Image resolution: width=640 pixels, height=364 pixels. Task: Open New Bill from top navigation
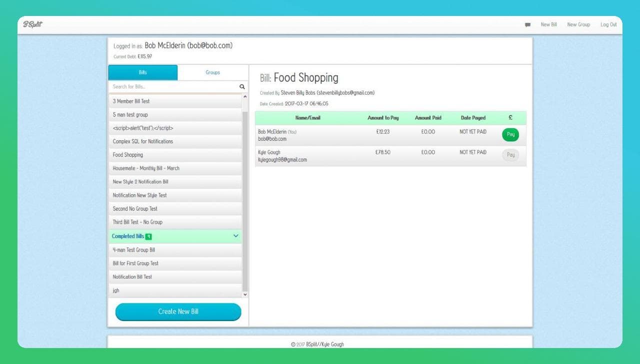point(548,24)
